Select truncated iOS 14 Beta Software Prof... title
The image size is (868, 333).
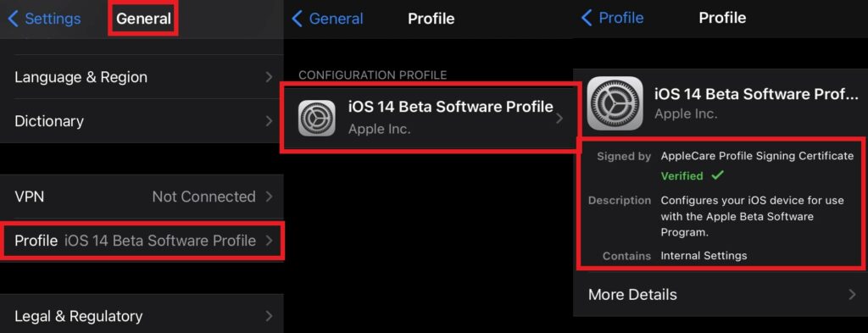pos(756,94)
